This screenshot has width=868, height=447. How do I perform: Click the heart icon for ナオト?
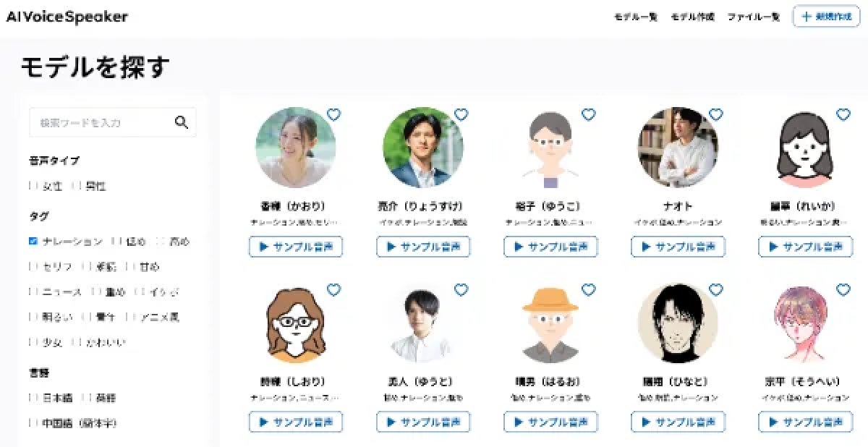[715, 114]
